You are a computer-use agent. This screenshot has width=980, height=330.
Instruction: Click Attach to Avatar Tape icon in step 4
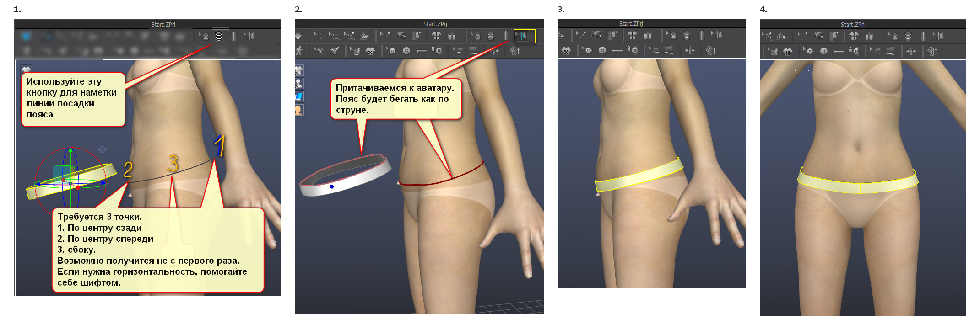tap(938, 36)
